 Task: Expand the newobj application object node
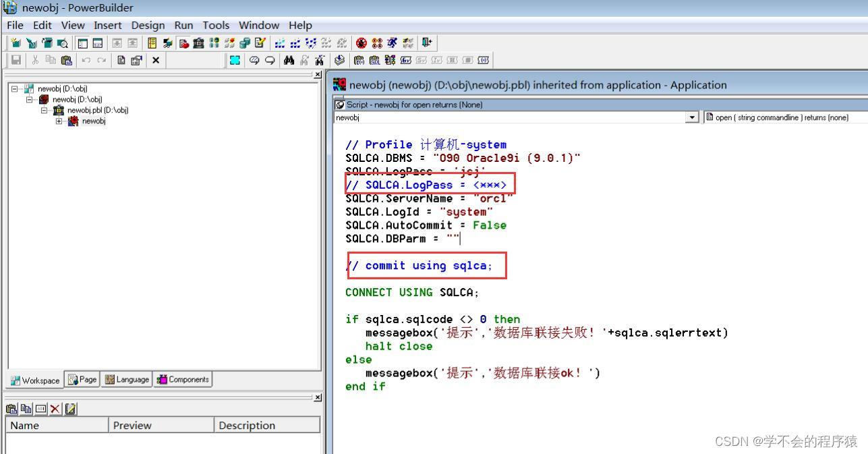pyautogui.click(x=59, y=121)
